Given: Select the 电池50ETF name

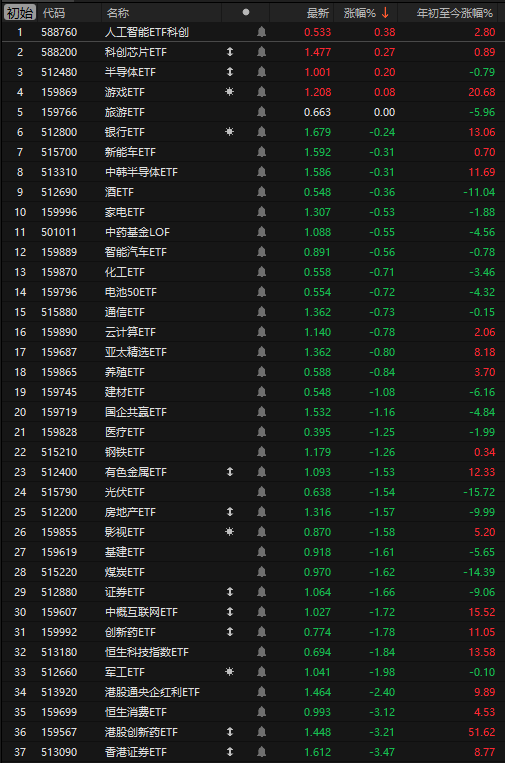Looking at the screenshot, I should click(130, 292).
